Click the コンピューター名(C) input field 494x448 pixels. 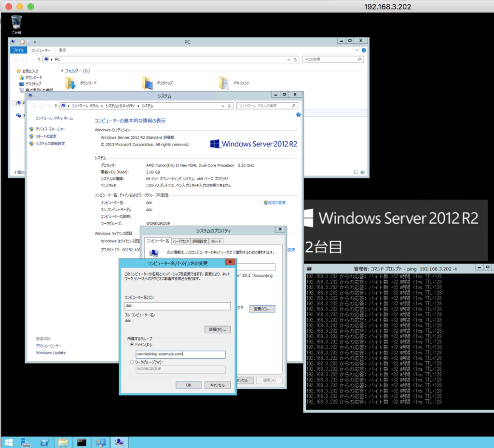coord(178,306)
